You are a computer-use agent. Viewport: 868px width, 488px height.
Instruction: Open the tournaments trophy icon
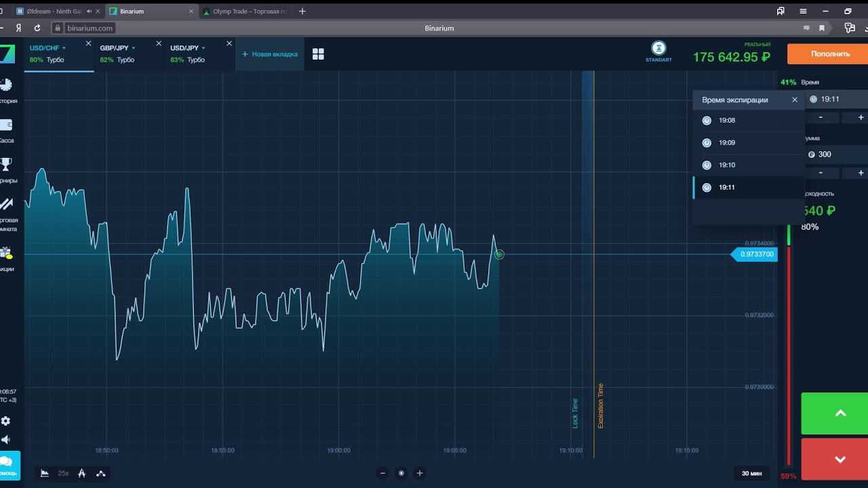click(x=6, y=164)
